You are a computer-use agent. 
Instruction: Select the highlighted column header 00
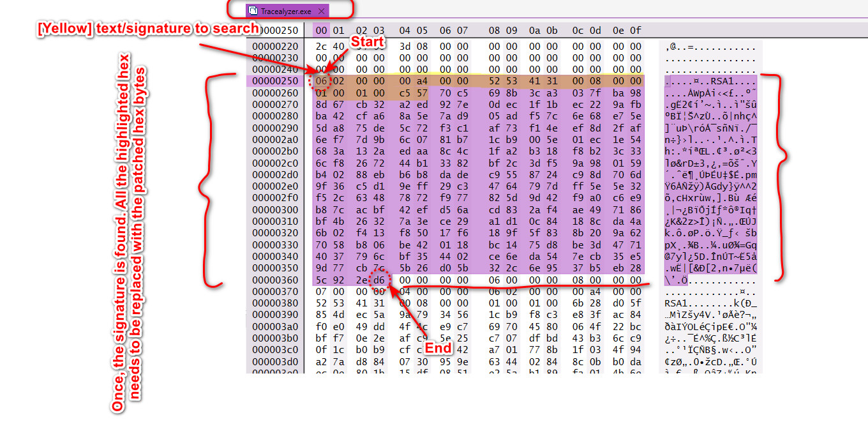tap(321, 30)
